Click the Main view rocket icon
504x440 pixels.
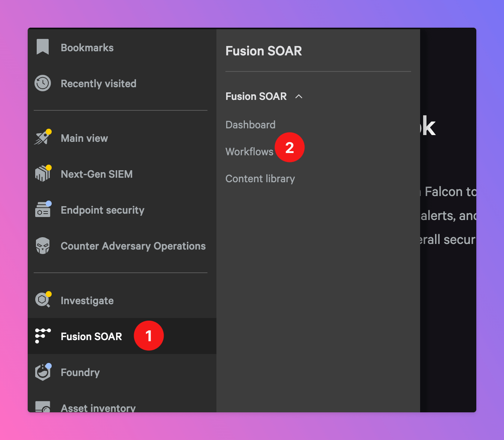coord(43,137)
